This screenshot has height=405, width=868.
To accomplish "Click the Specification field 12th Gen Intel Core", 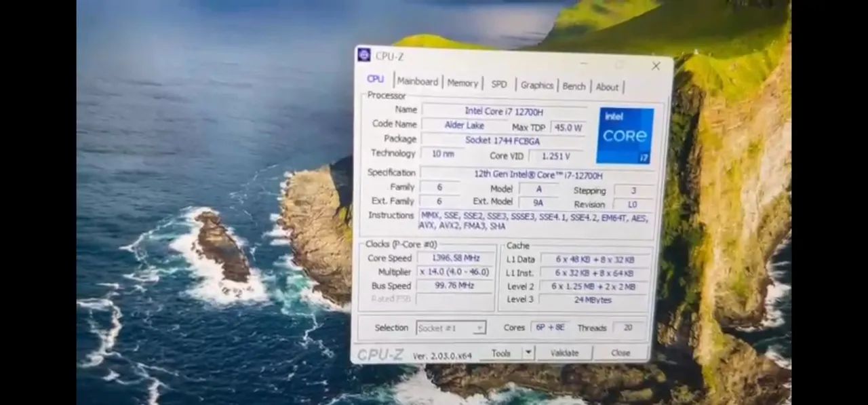I will [538, 174].
